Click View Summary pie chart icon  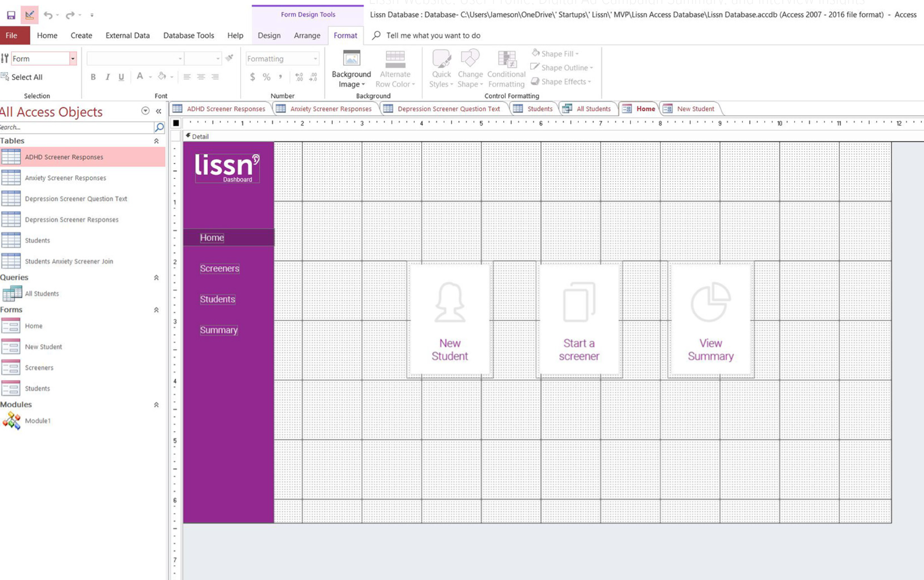tap(710, 302)
